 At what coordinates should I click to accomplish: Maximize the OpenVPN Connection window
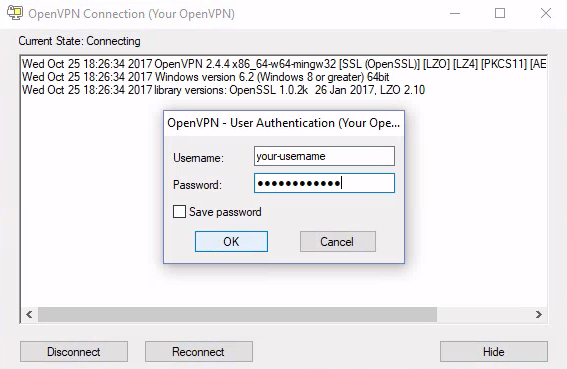click(500, 13)
